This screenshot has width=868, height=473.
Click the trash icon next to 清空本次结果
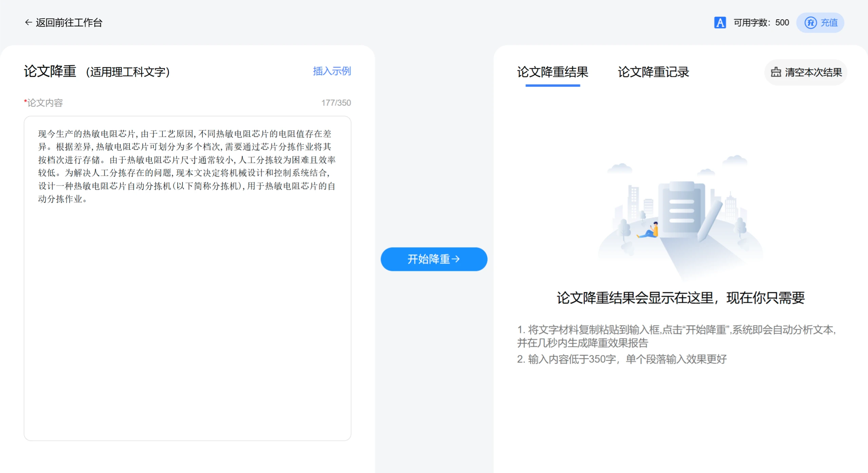coord(777,72)
